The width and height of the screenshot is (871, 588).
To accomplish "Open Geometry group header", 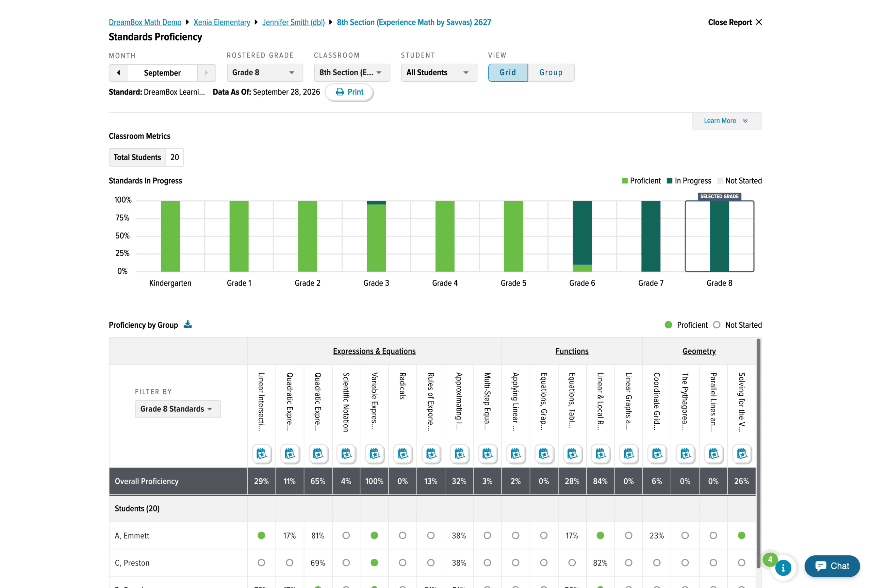I will [699, 351].
